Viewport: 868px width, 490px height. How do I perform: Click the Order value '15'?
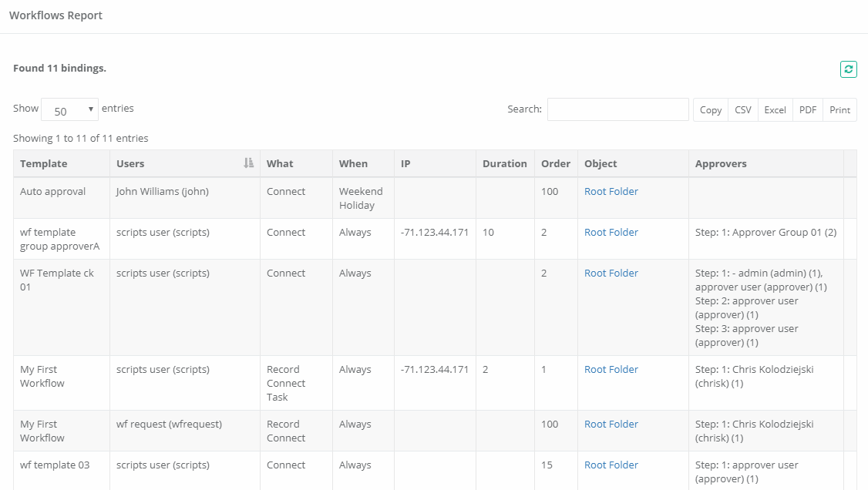coord(547,465)
